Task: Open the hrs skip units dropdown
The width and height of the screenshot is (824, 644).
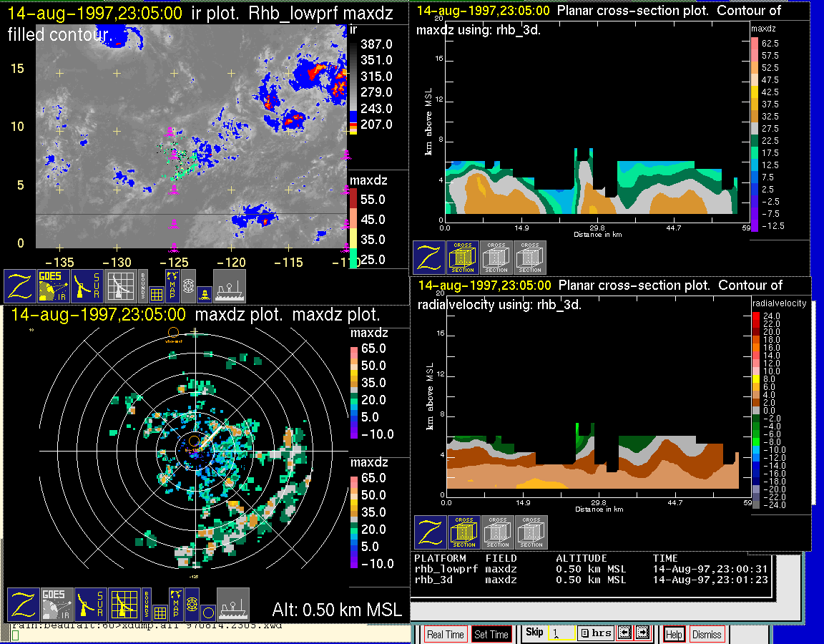Action: coord(594,633)
